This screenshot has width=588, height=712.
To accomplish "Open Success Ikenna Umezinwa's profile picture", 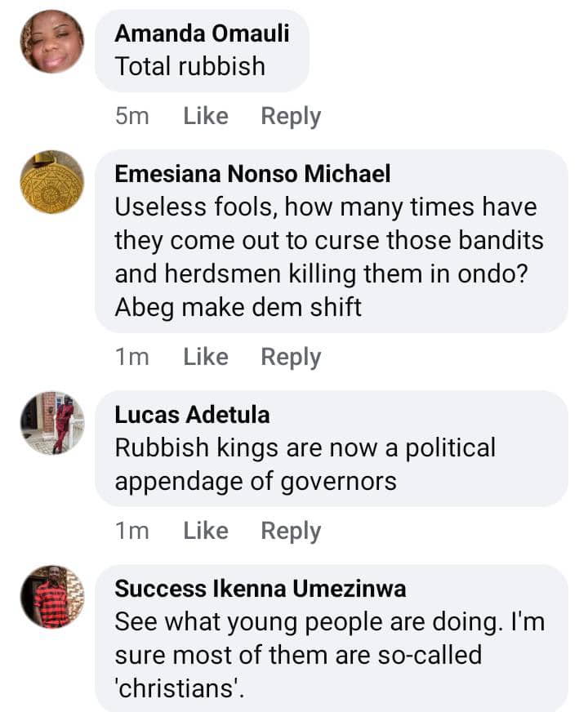I will pos(51,596).
